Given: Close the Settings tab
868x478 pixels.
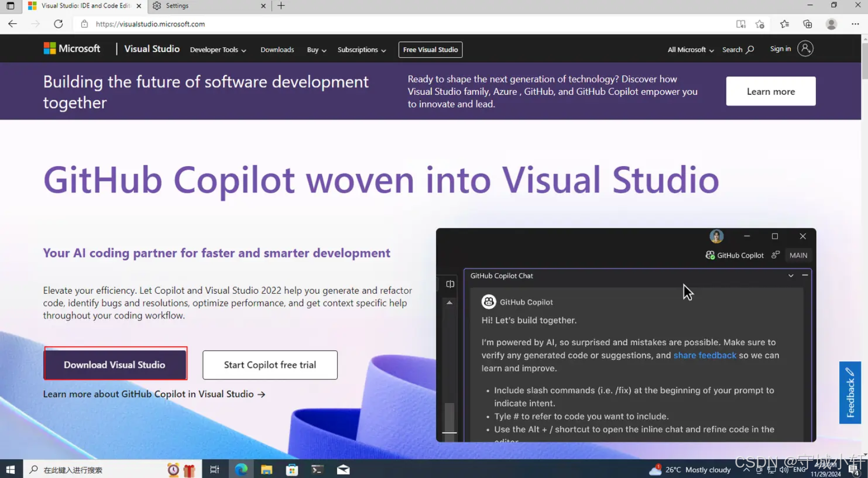Looking at the screenshot, I should pyautogui.click(x=263, y=6).
